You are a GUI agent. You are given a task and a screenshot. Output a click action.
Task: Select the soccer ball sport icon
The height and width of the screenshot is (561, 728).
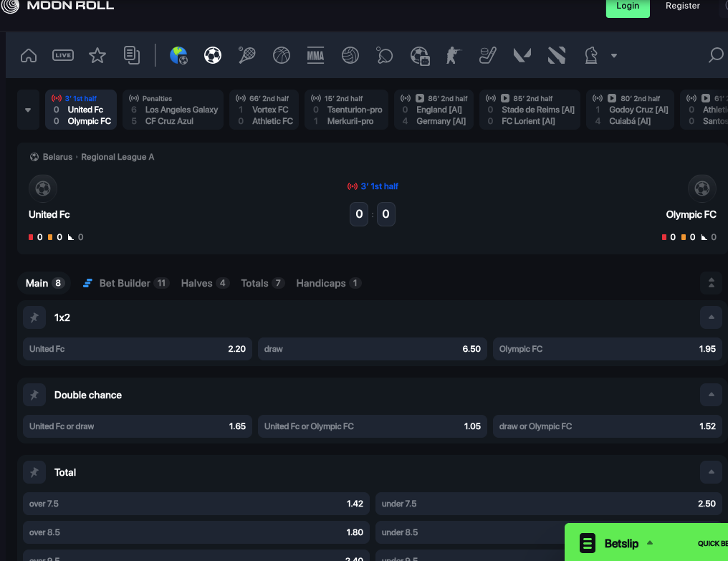[213, 55]
